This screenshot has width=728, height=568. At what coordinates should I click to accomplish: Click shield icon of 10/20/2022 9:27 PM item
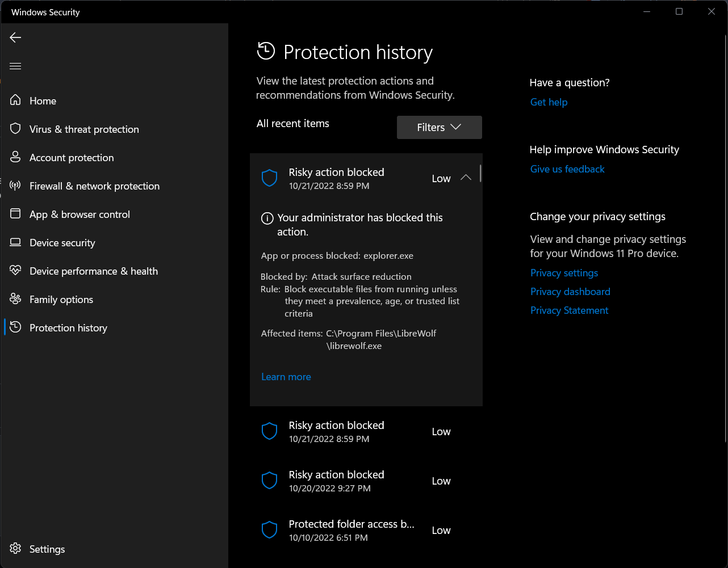pyautogui.click(x=269, y=481)
